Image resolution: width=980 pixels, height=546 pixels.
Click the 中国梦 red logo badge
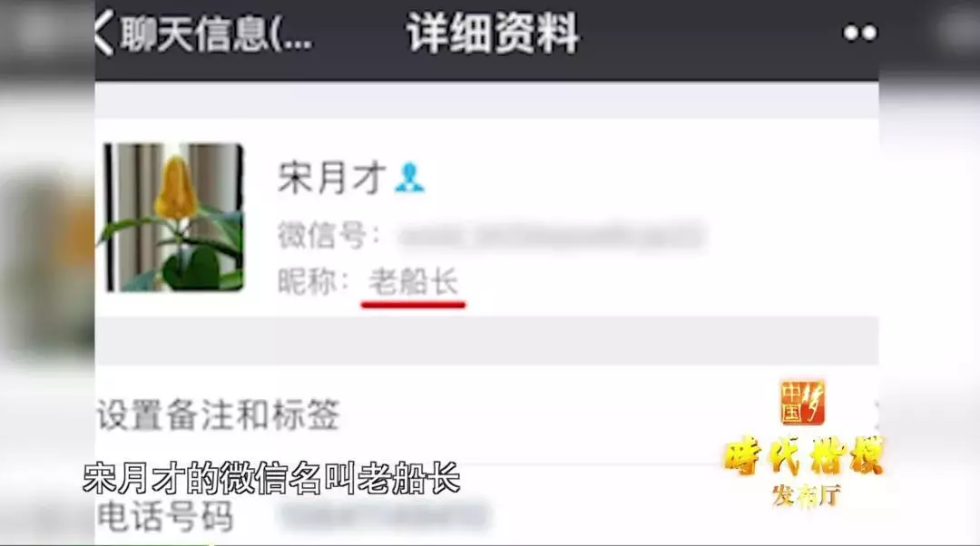click(x=802, y=403)
